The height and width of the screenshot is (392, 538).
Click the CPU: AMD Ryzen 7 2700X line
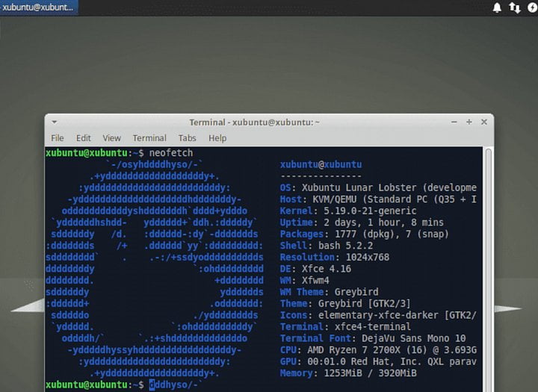point(378,350)
